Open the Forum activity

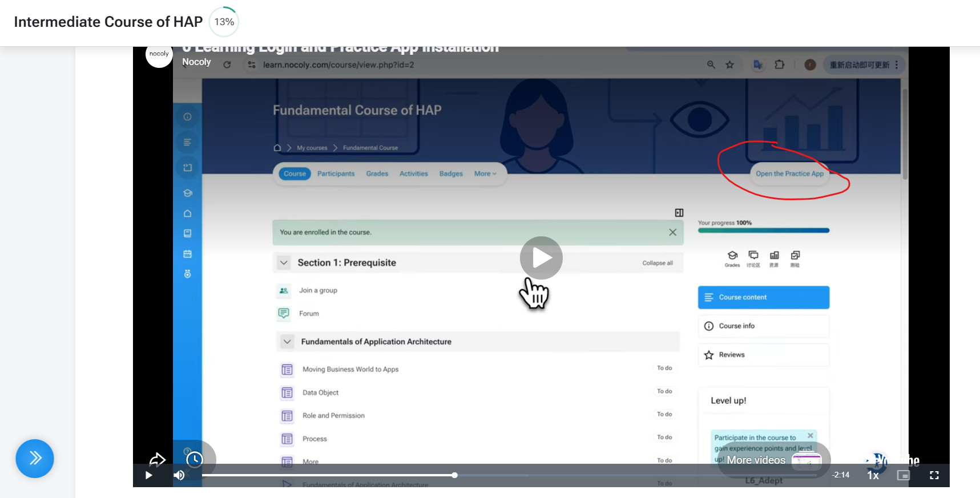click(309, 314)
